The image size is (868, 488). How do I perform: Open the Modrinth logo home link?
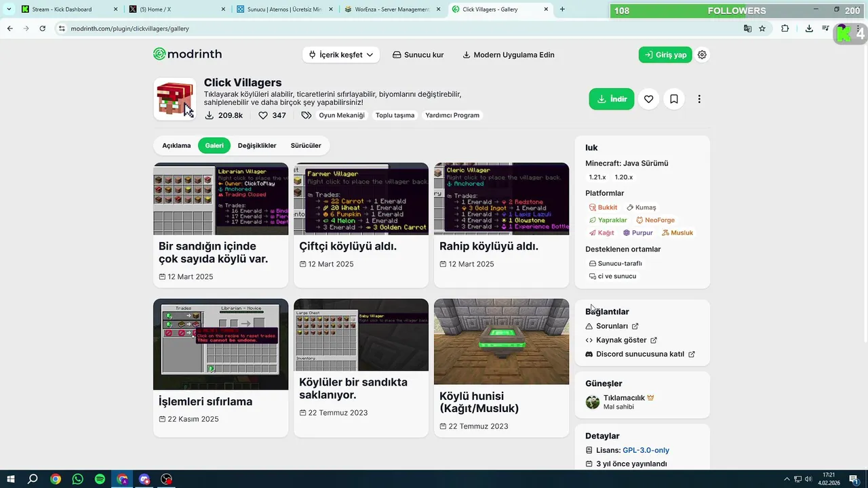click(187, 54)
